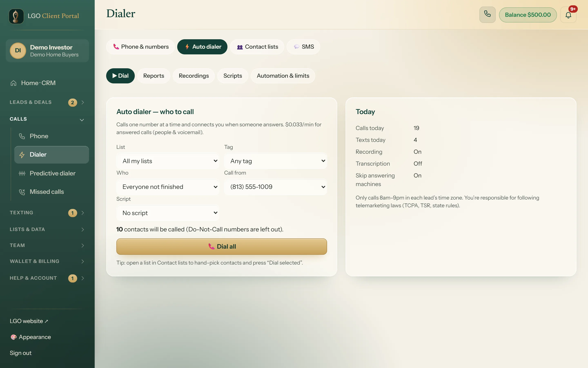Expand the Texting section chevron

point(83,213)
